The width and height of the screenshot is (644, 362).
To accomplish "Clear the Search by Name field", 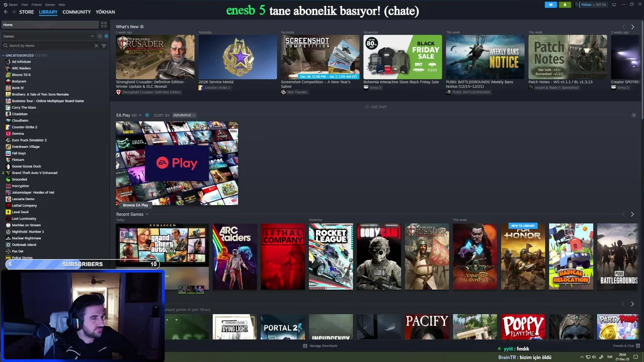I will pos(96,46).
